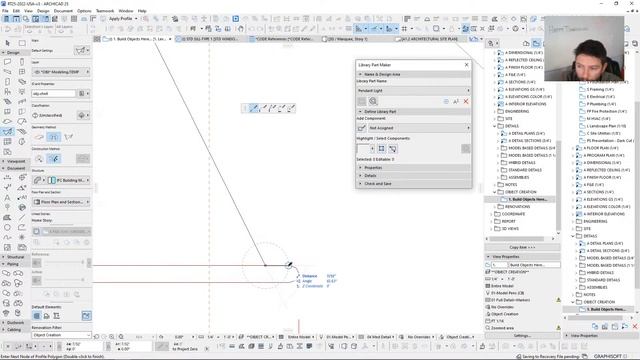Choose the second geometry method for the shell
640x360 pixels.
point(53,137)
